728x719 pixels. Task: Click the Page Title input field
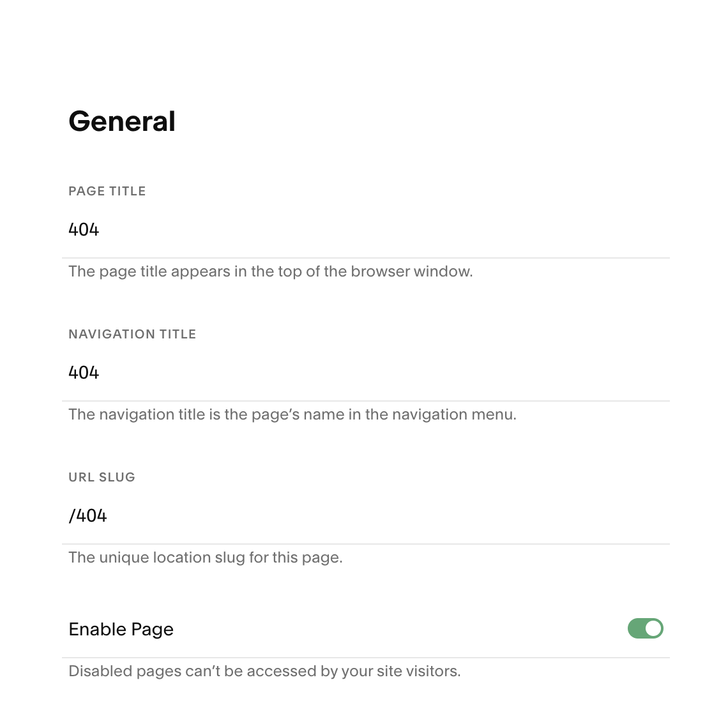point(366,230)
